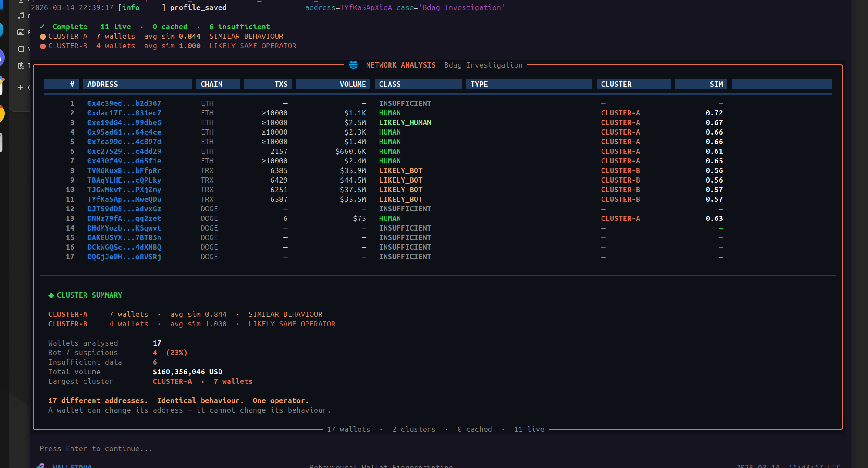This screenshot has width=868, height=468.
Task: Toggle the red CLUSTER-B indicator dot
Action: coord(43,46)
